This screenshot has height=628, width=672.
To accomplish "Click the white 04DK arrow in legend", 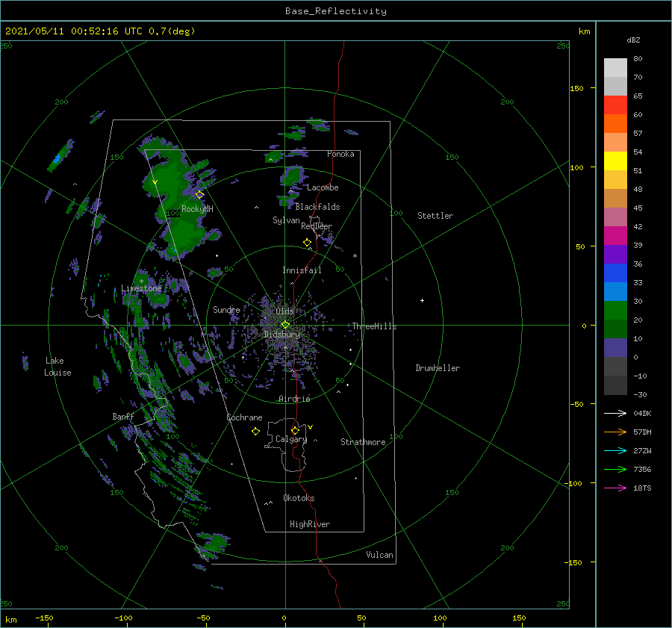I will [x=615, y=413].
